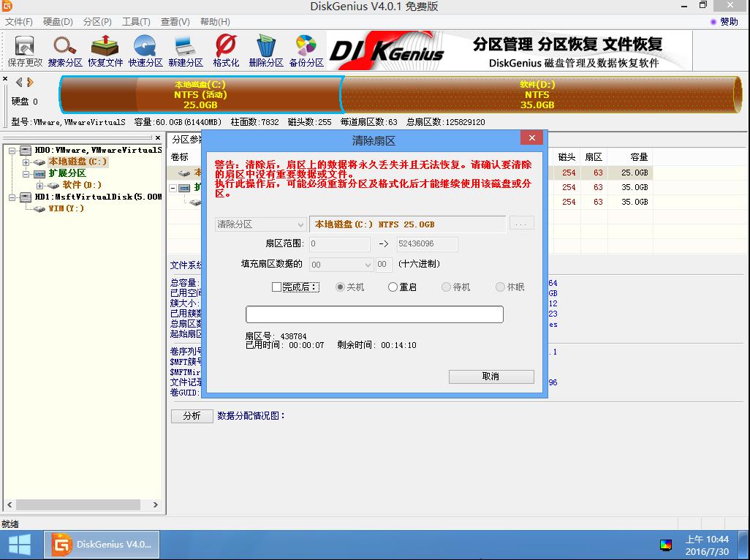Screen dimensions: 750x560
Task: Select the 重启 radio button
Action: 393,287
